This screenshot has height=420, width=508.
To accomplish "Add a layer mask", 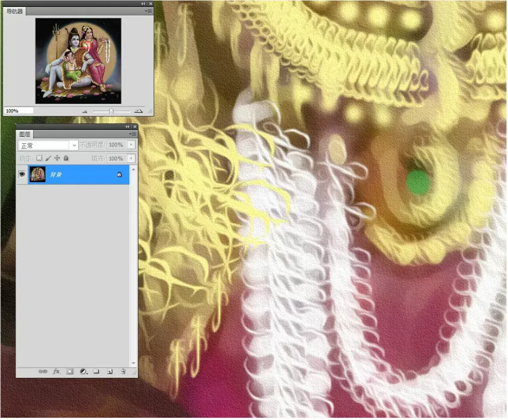I will [x=70, y=371].
